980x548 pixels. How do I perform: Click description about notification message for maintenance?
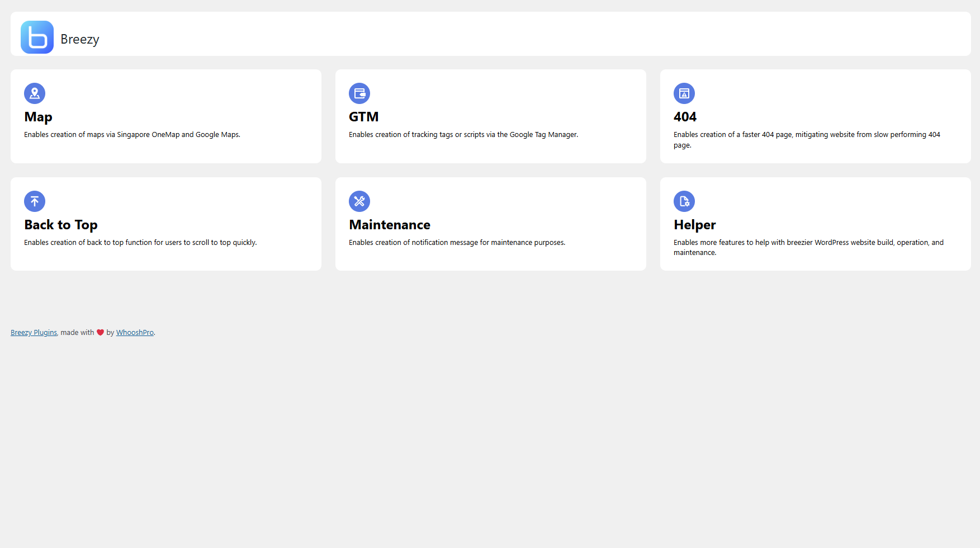(x=457, y=243)
